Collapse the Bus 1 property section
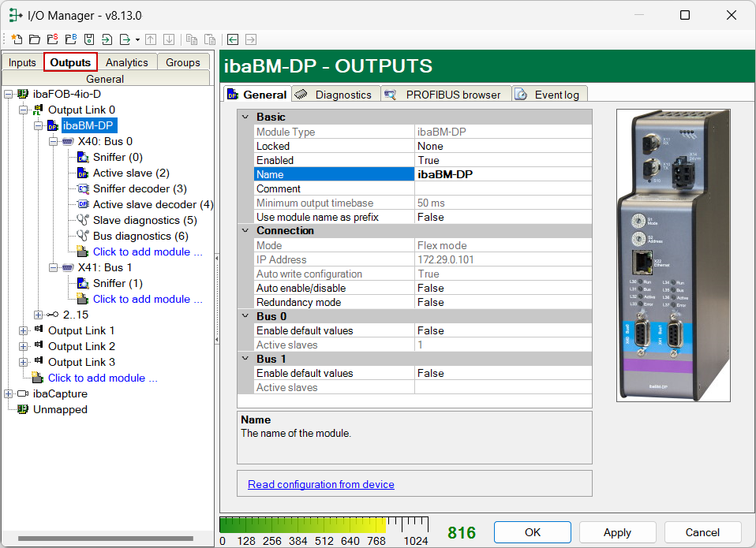Viewport: 756px width, 548px height. 245,359
